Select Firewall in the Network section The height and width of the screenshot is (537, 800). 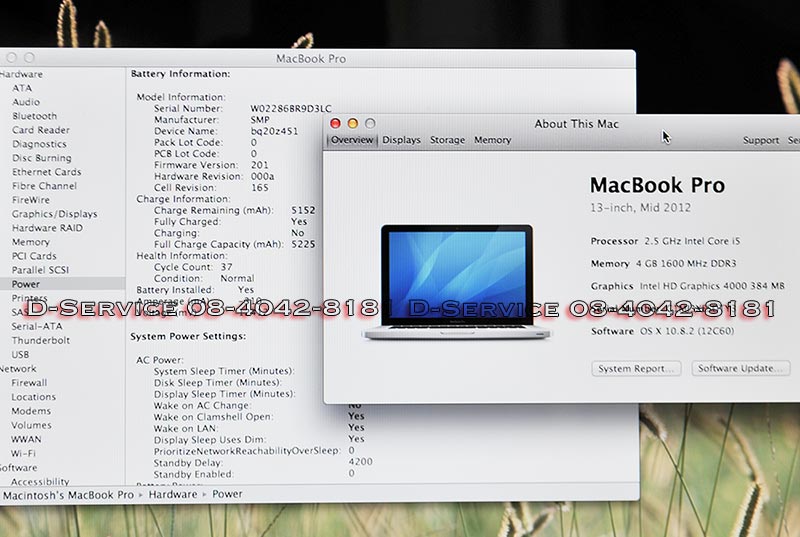tap(29, 382)
